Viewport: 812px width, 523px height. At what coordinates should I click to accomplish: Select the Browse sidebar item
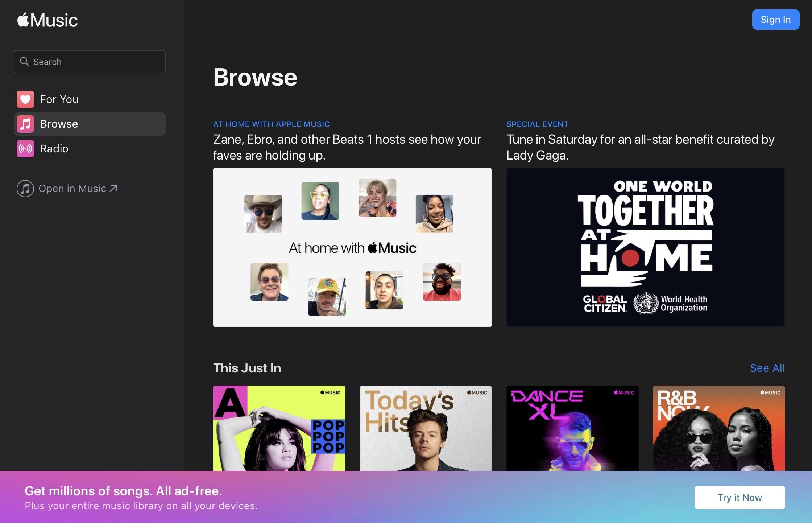(x=59, y=124)
